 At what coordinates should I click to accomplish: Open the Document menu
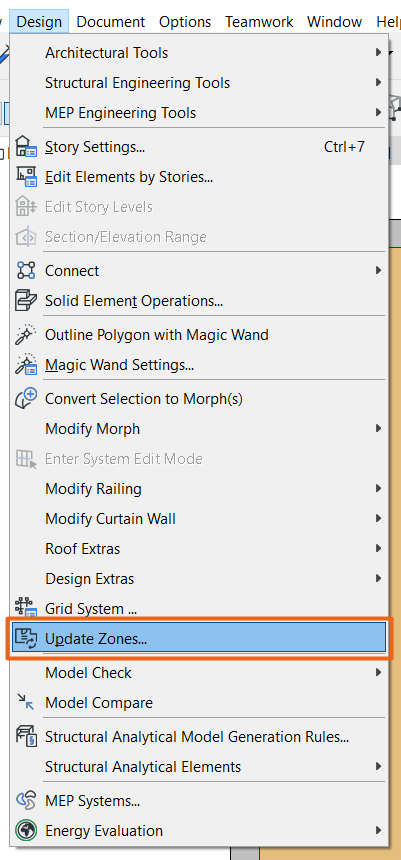coord(111,22)
